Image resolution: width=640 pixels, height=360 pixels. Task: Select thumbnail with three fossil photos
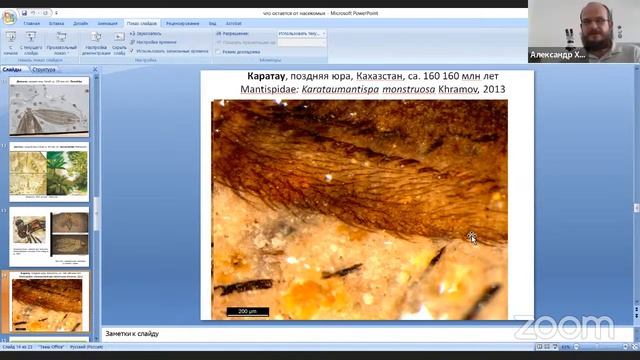(x=49, y=237)
